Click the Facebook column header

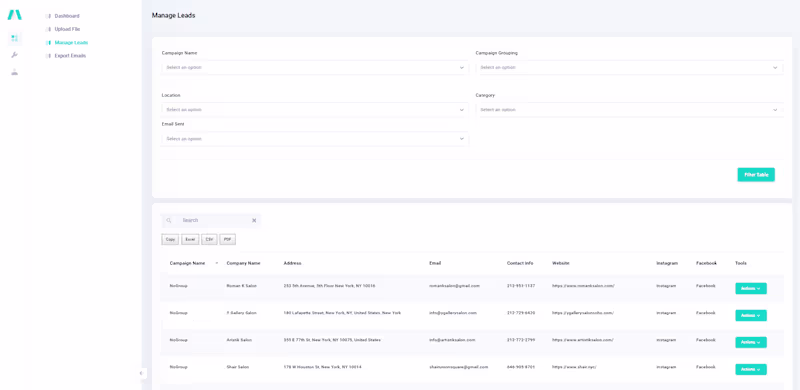[x=706, y=263]
